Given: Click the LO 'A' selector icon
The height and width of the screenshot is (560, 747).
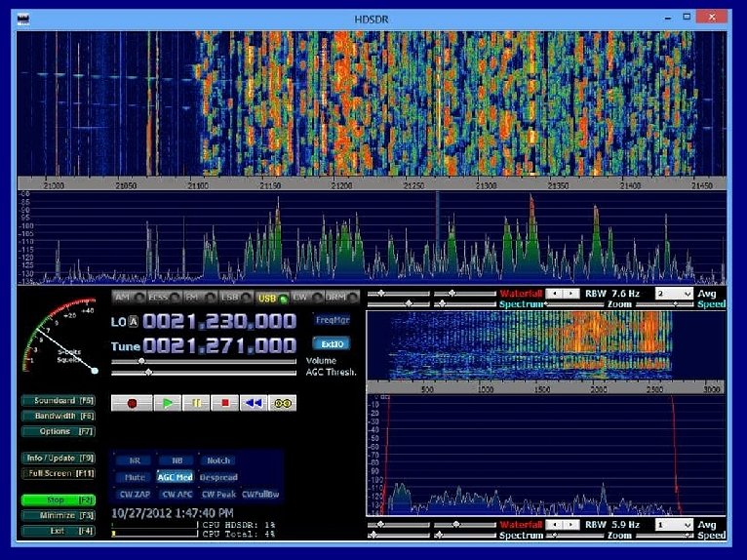Looking at the screenshot, I should pos(134,322).
